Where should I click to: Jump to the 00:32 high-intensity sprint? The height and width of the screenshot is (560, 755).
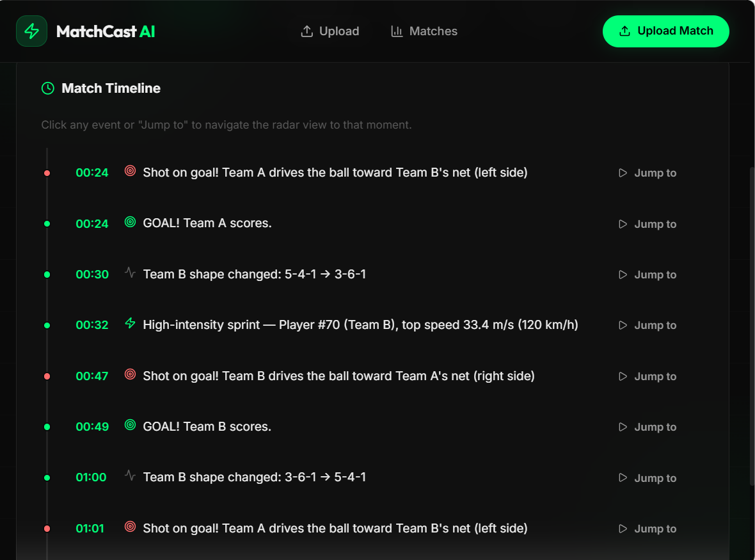click(648, 325)
